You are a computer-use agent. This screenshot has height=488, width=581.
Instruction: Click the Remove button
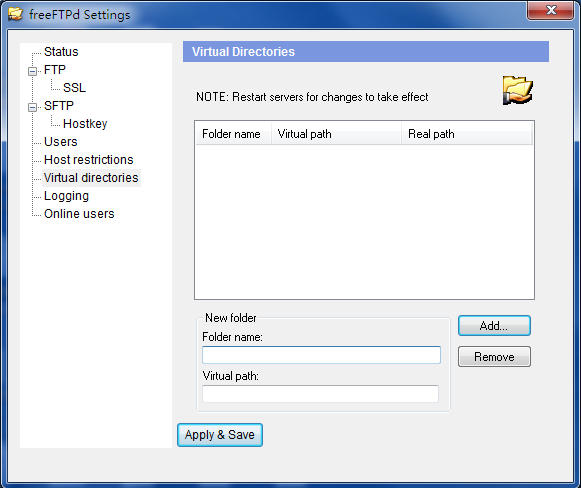coord(494,357)
